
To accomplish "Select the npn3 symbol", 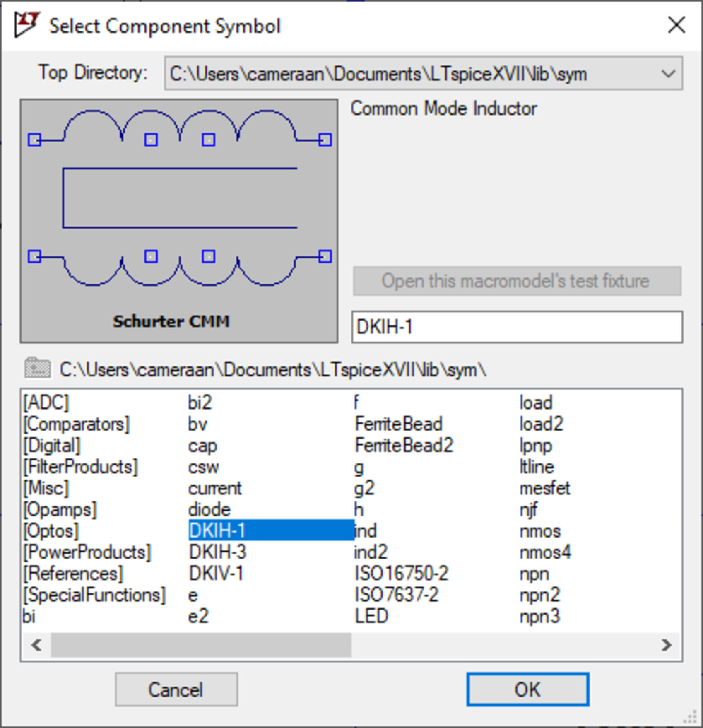I will tap(540, 617).
